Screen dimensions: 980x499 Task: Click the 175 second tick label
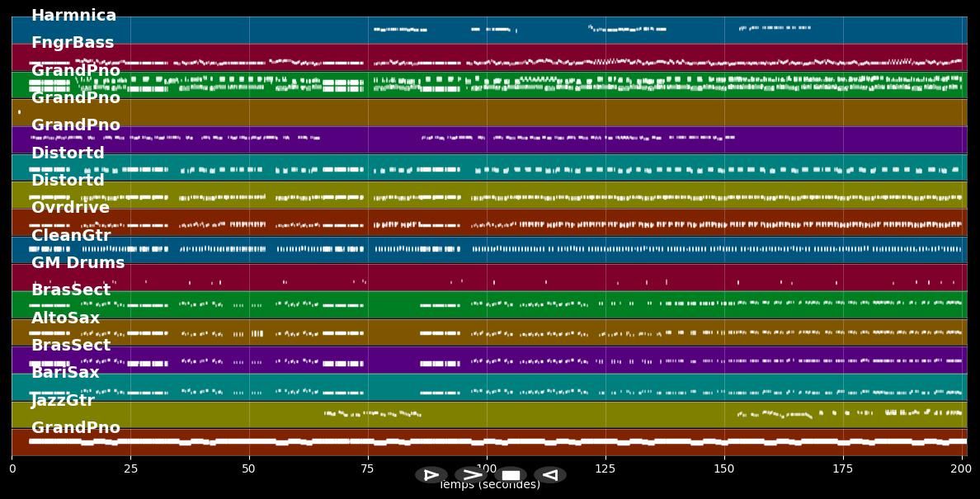[843, 469]
